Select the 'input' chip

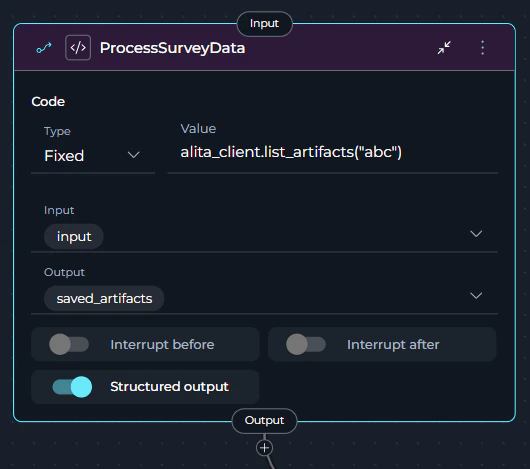(x=74, y=237)
